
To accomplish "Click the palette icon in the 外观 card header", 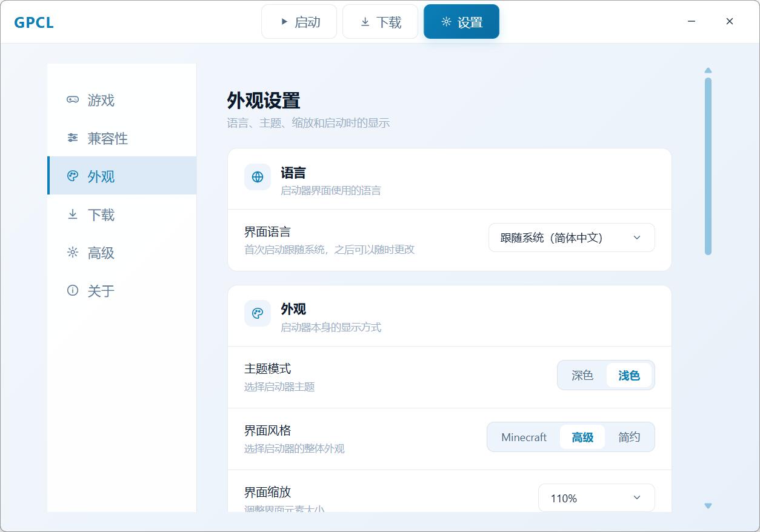I will (258, 314).
